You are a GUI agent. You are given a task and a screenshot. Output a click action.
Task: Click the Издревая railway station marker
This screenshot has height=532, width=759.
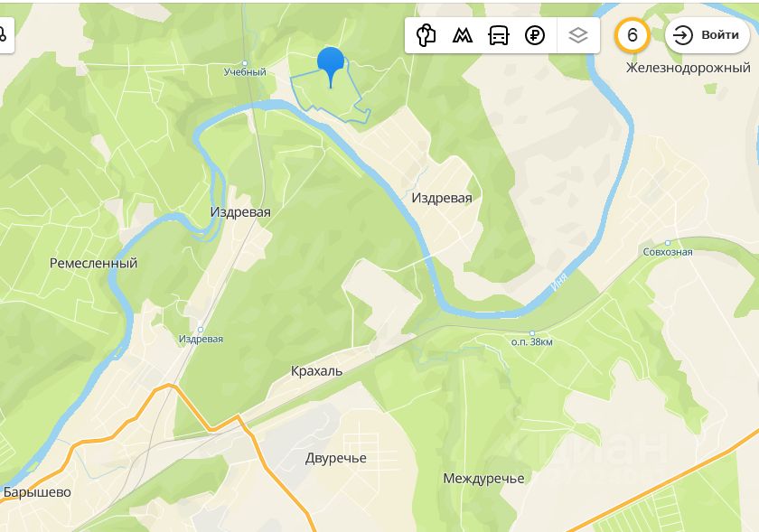pyautogui.click(x=201, y=330)
